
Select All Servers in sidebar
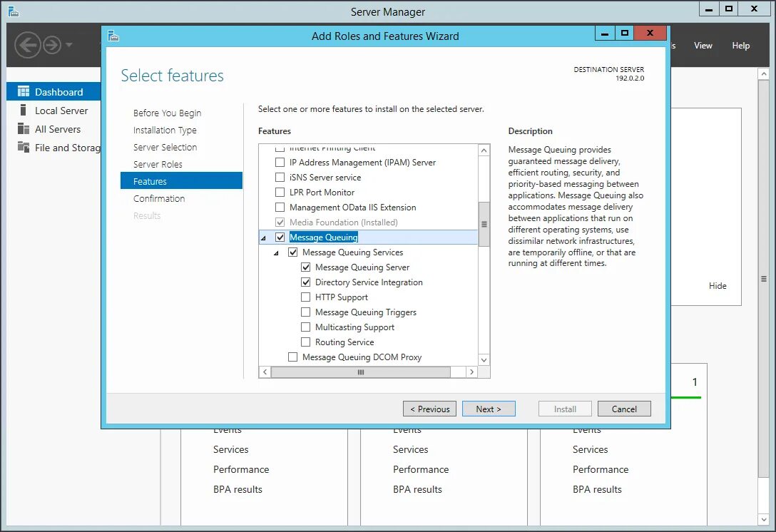tap(53, 128)
